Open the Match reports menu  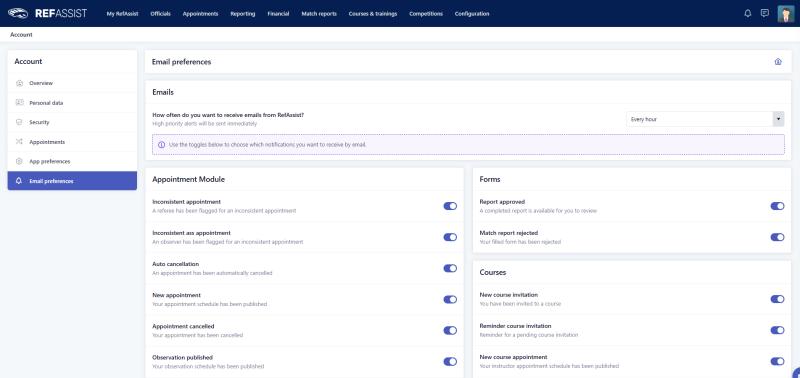(x=319, y=14)
